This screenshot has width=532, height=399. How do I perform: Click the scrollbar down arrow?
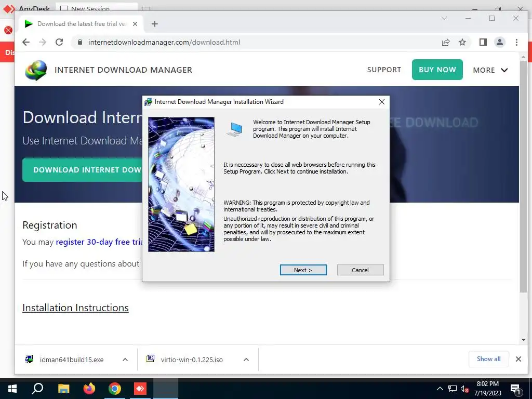click(x=523, y=340)
